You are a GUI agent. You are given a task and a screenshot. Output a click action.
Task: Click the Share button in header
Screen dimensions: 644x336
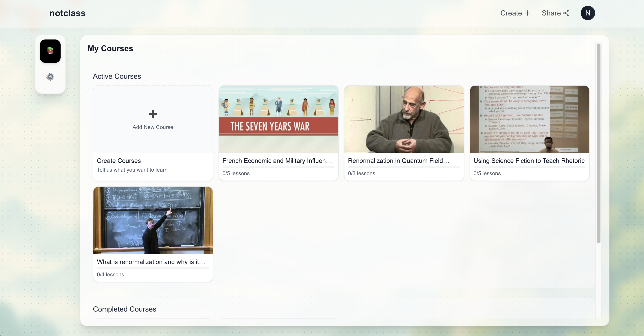[x=556, y=13]
